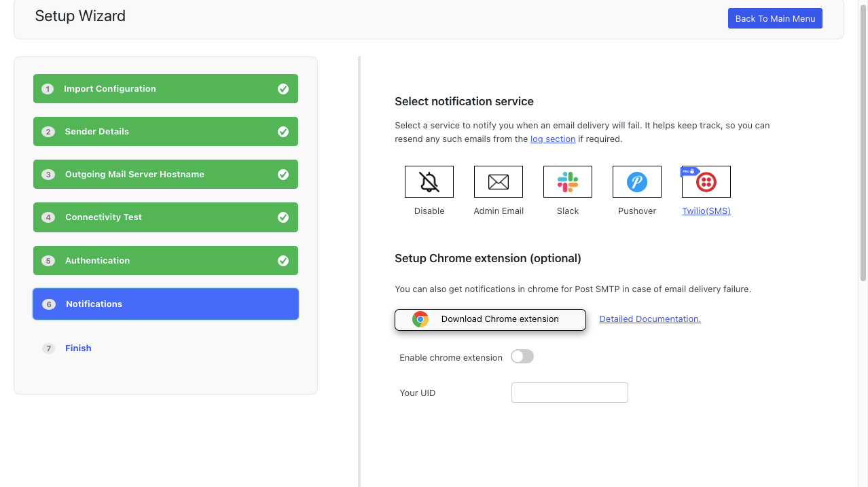Click the checkmark on Import Configuration step
The height and width of the screenshot is (487, 868).
[283, 88]
